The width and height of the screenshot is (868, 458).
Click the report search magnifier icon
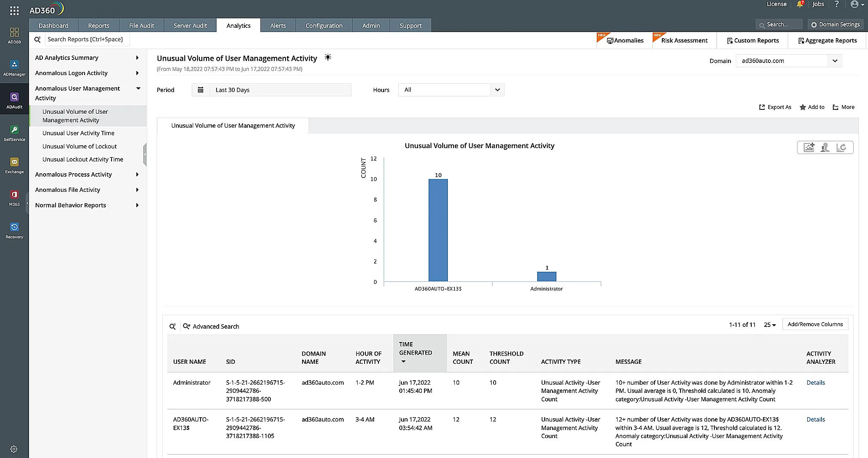[x=38, y=40]
